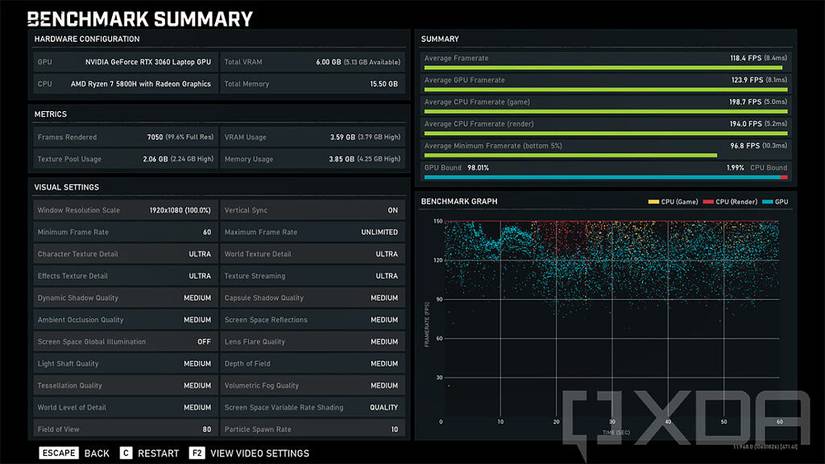
Task: Click the Total Memory 15.50 GB value
Action: coord(384,84)
